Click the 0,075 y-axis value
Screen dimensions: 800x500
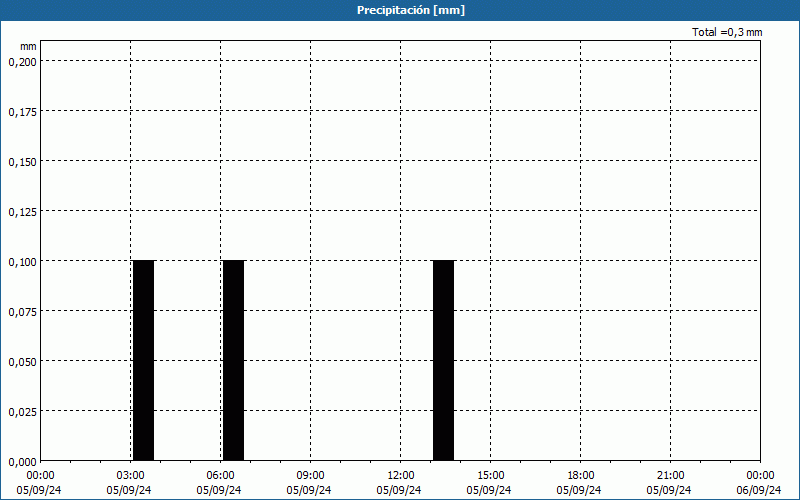pyautogui.click(x=22, y=312)
